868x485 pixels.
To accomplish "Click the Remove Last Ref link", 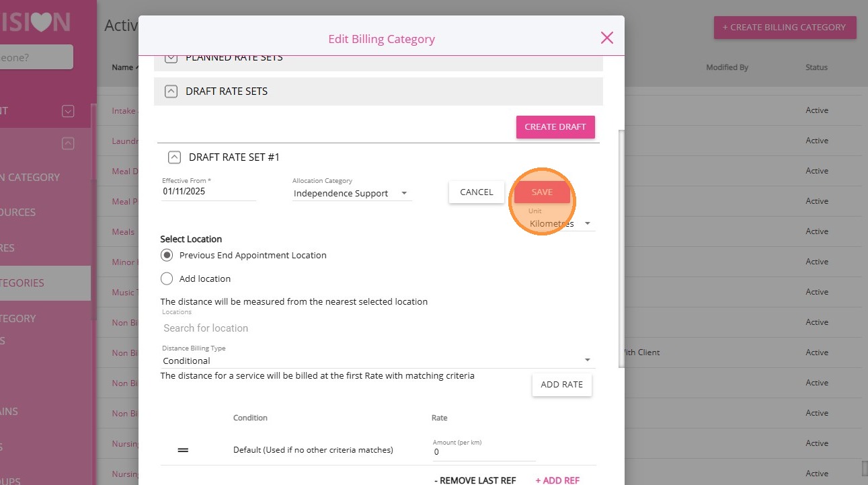I will (x=475, y=480).
